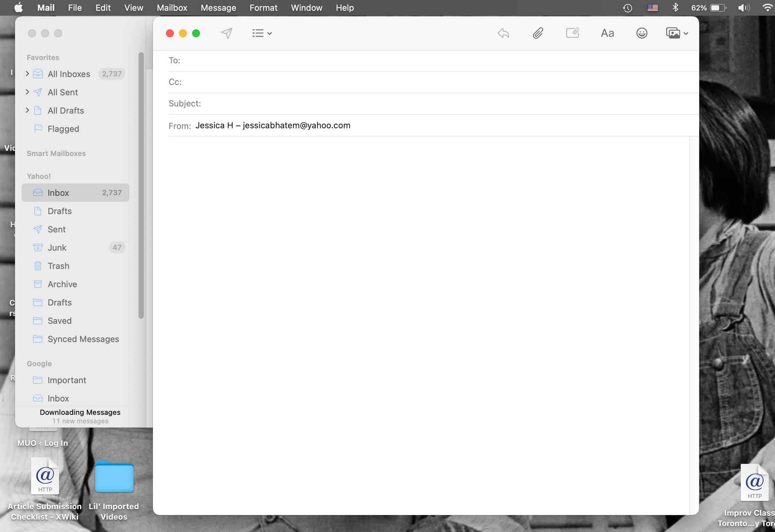The height and width of the screenshot is (532, 775).
Task: Attach a file to the email
Action: click(537, 33)
